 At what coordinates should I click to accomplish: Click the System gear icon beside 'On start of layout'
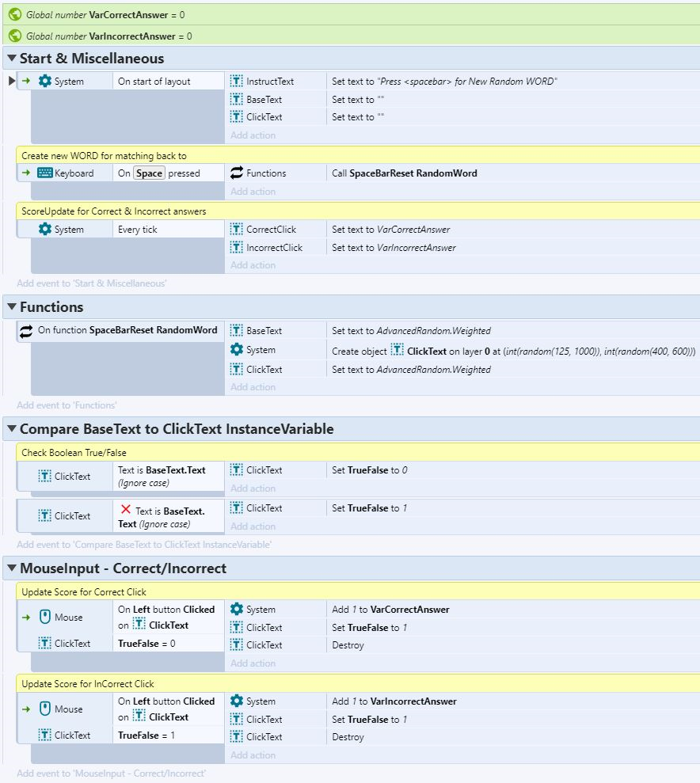pos(45,81)
